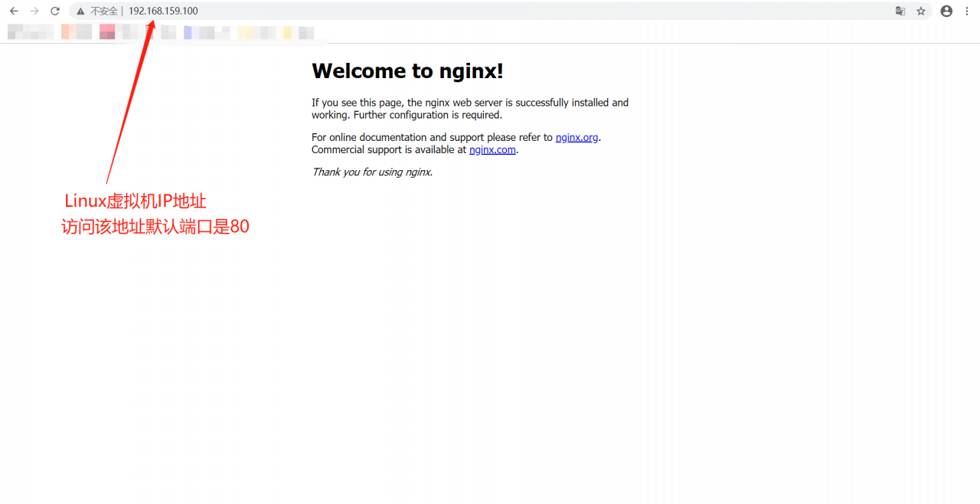Click the browser forward arrow
The image size is (980, 504).
(x=34, y=11)
